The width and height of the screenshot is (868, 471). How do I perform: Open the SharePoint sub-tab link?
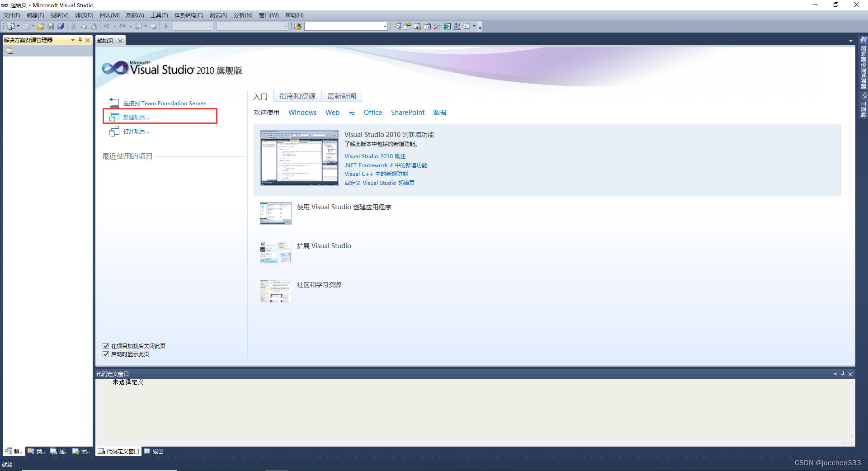coord(408,113)
